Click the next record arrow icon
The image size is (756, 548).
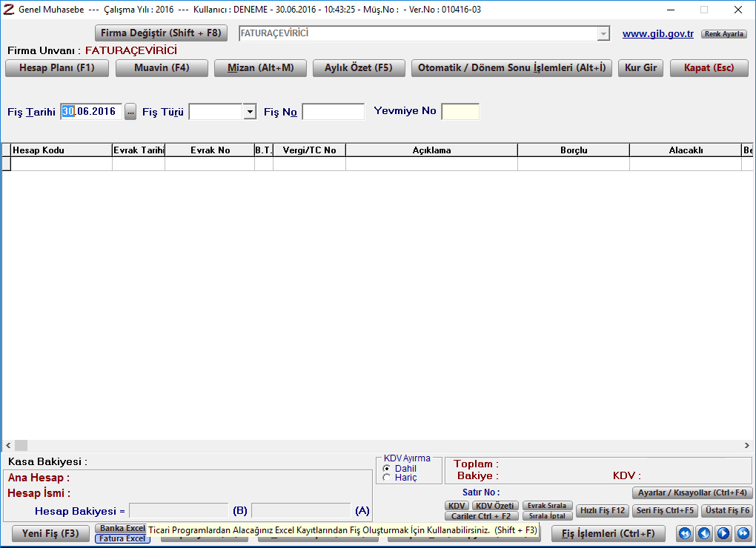[x=723, y=533]
